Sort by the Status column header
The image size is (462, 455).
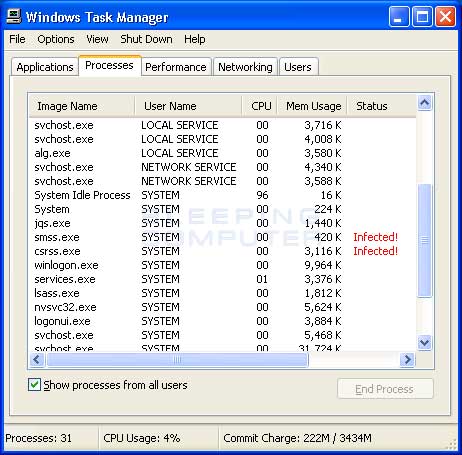(382, 106)
